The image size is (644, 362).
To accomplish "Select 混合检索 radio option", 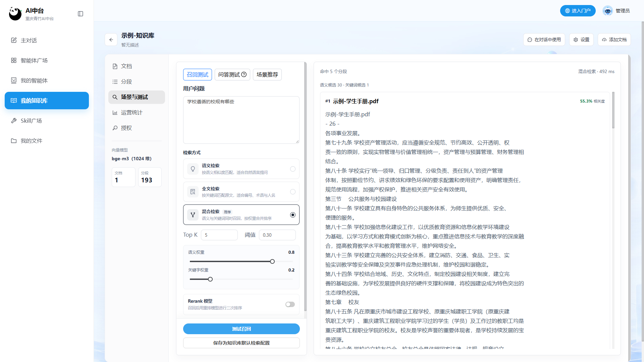I will pyautogui.click(x=293, y=215).
